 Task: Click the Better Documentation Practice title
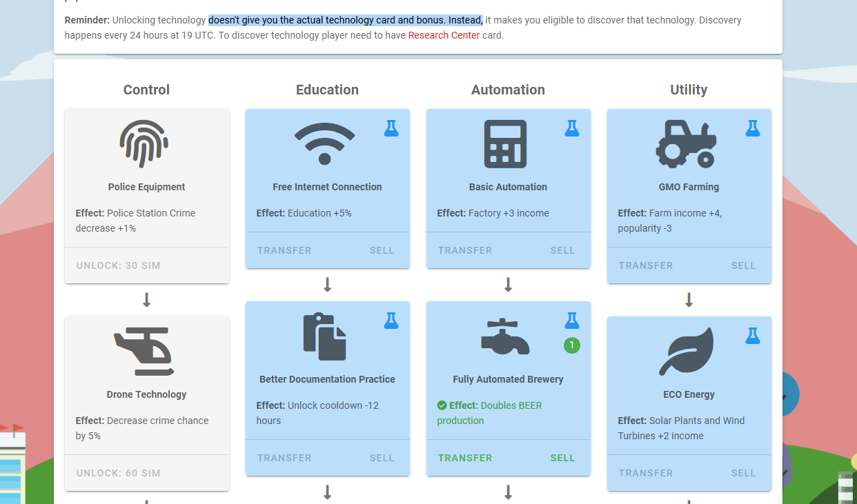coord(327,379)
